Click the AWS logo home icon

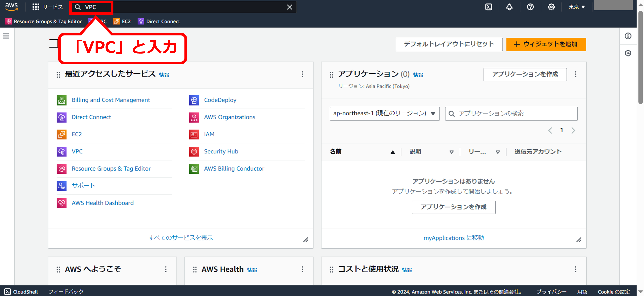pos(11,7)
